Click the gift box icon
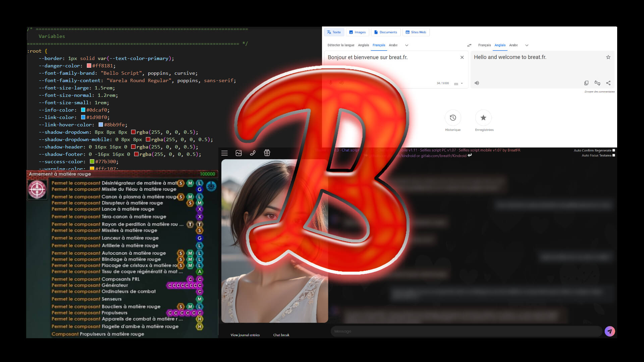The height and width of the screenshot is (362, 644). point(267,153)
